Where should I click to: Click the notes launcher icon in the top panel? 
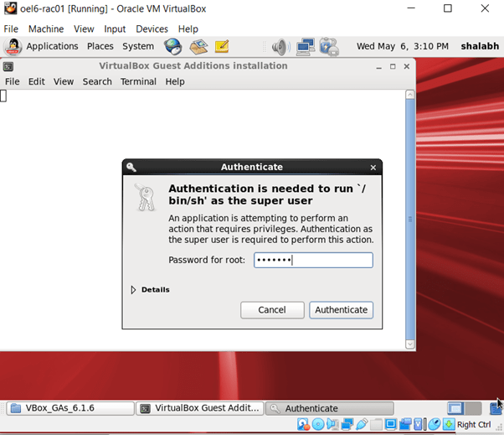click(222, 46)
